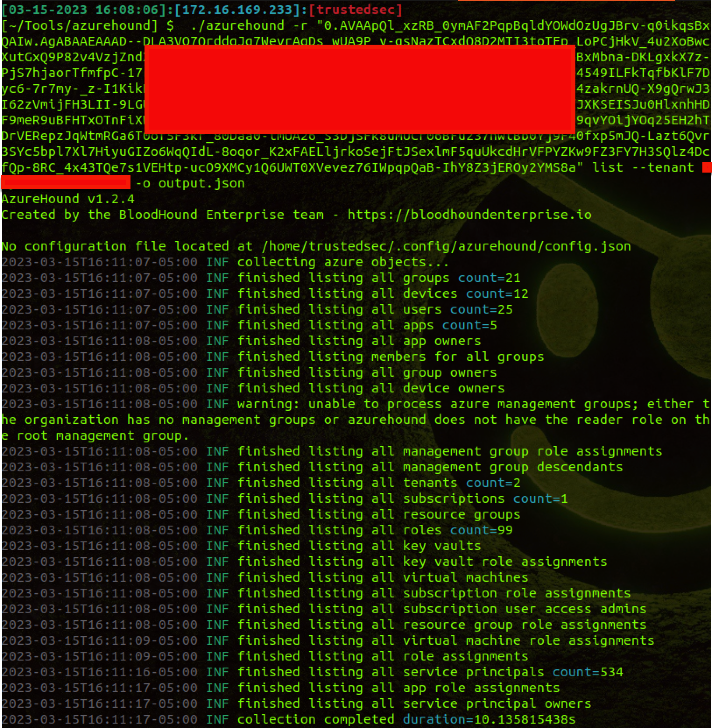Click the collecting azure objects... line
712x728 pixels.
click(343, 262)
